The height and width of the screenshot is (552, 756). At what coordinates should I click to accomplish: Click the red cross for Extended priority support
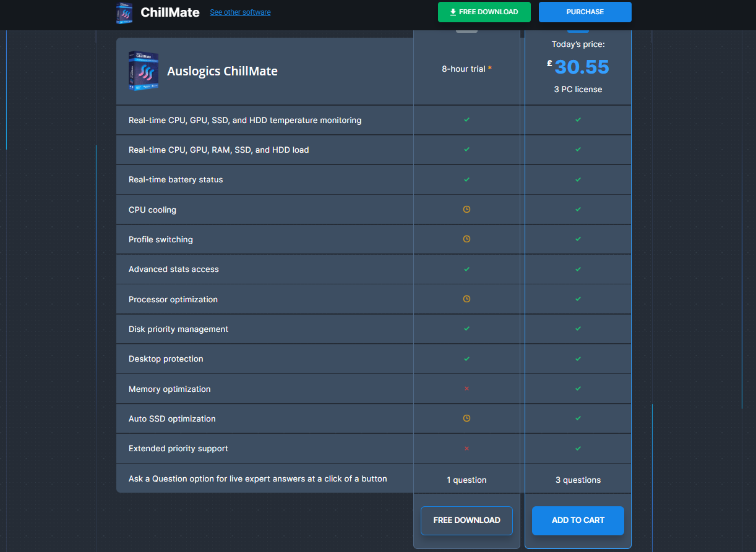pyautogui.click(x=466, y=448)
